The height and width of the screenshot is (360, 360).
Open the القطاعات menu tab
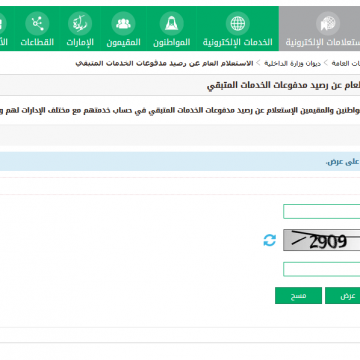pos(37,29)
